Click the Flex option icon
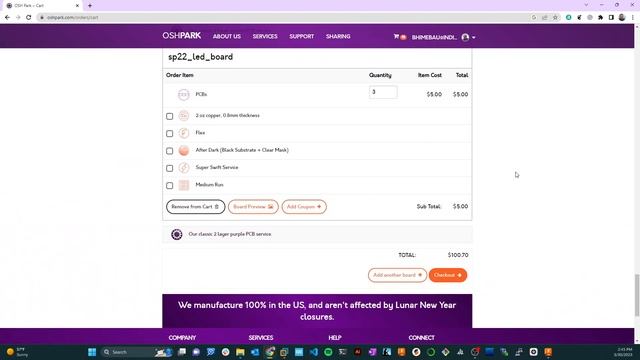The image size is (640, 360). point(184,133)
